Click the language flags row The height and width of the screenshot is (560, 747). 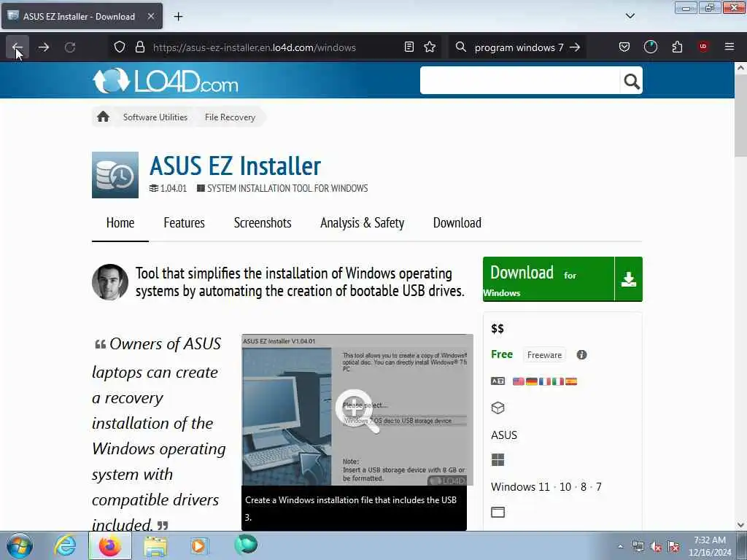point(544,381)
